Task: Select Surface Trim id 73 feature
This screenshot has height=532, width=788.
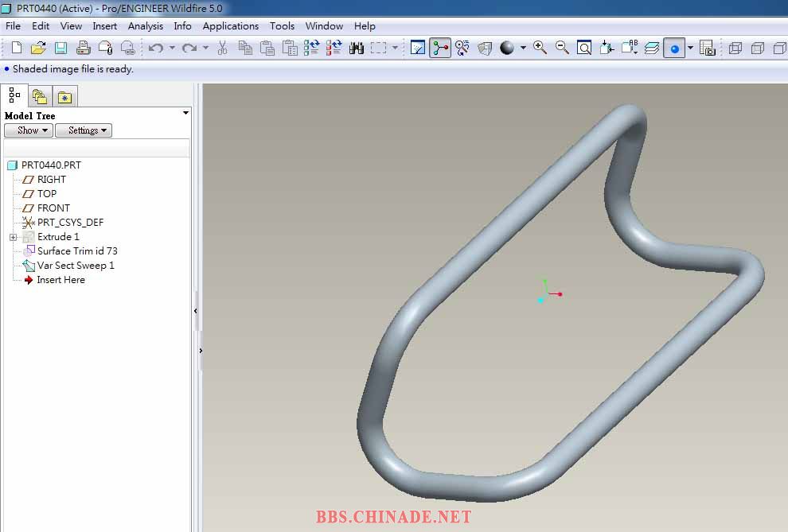Action: click(x=77, y=251)
